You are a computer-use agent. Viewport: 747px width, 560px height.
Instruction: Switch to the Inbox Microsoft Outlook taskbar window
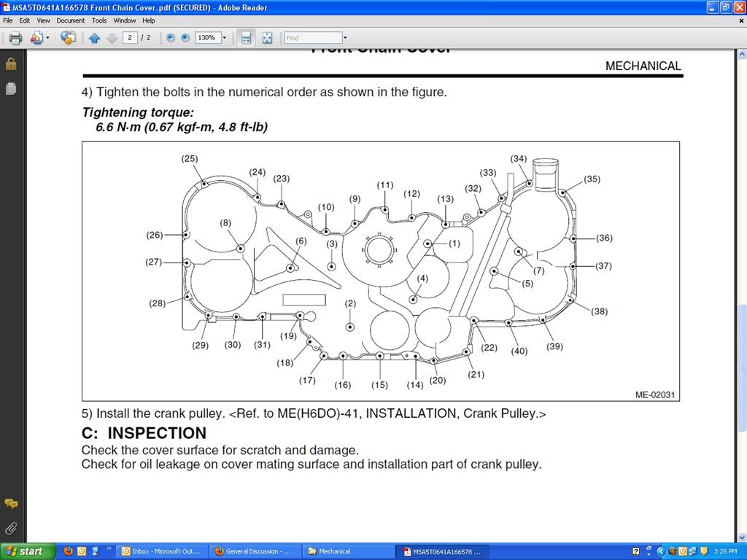pos(162,551)
